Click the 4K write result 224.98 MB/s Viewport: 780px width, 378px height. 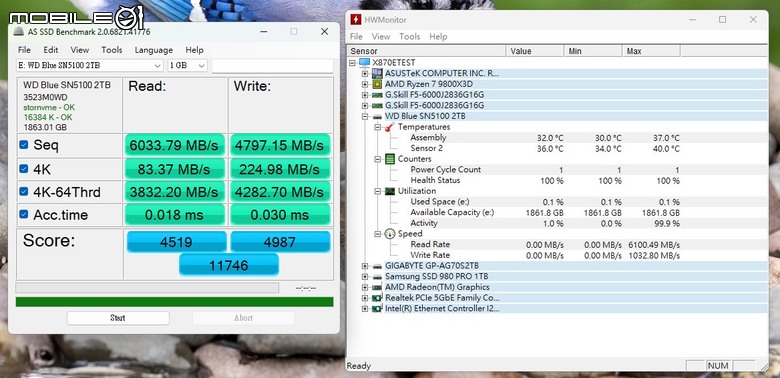click(280, 169)
